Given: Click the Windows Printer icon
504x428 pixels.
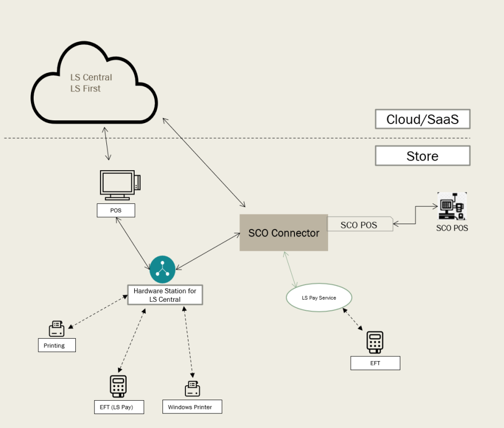Looking at the screenshot, I should (192, 389).
